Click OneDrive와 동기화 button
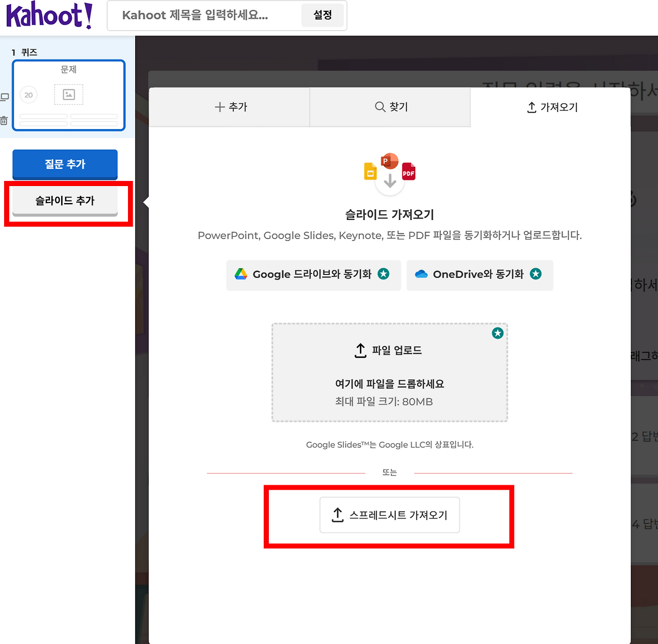The image size is (658, 644). point(480,274)
